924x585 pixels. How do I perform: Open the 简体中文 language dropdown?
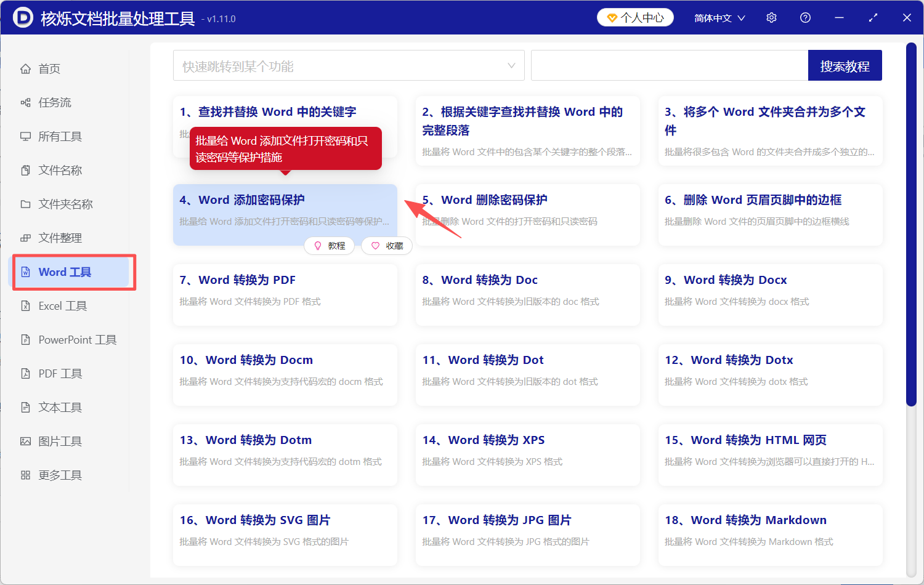[x=719, y=17]
